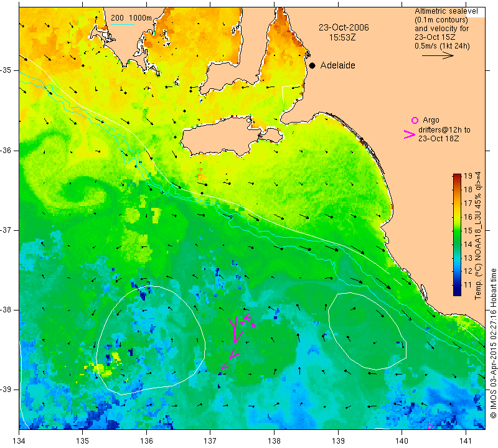Click the small dashed magenta drifter arrows near 137.6E
The height and width of the screenshot is (448, 498).
tap(248, 321)
